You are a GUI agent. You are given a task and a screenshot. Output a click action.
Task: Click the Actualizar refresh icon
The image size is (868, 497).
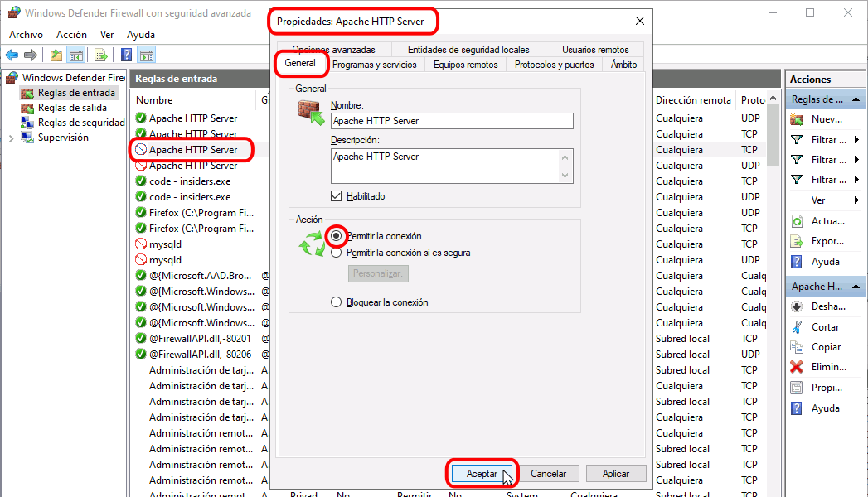tap(797, 221)
